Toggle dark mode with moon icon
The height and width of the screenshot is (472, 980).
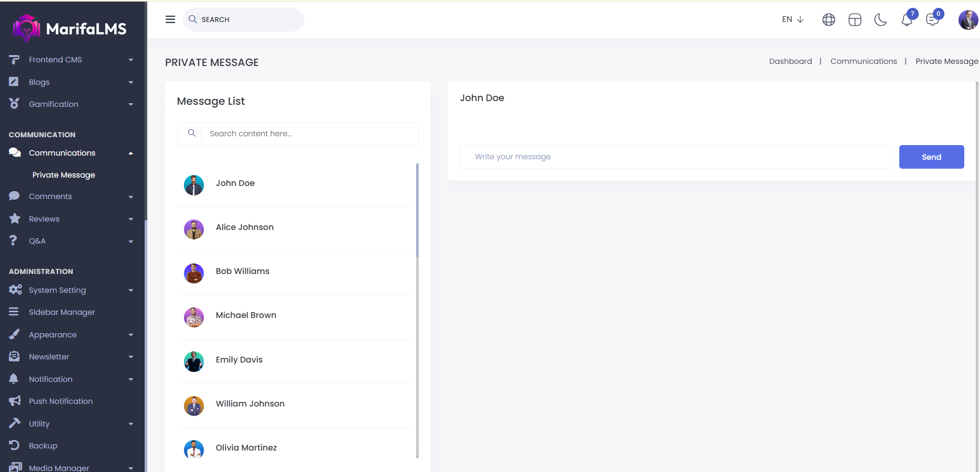[880, 20]
